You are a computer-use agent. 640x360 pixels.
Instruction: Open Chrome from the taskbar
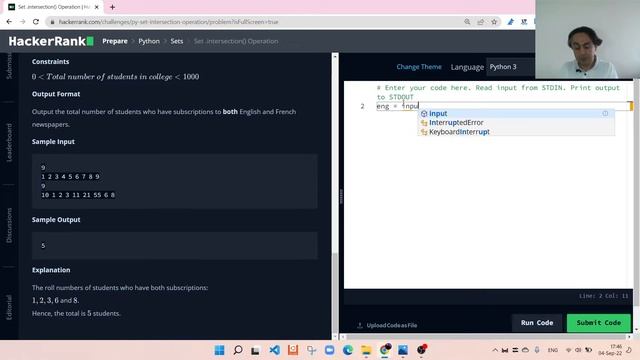click(x=385, y=350)
